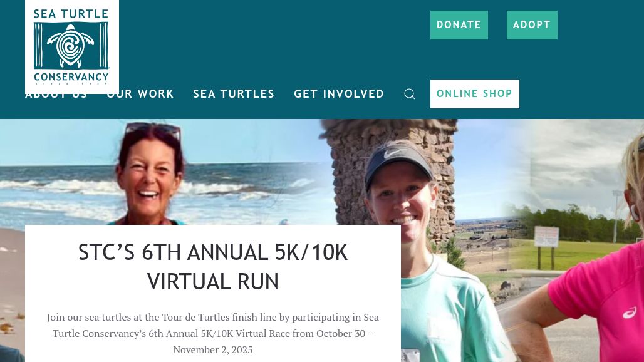Open the OUR WORK menu item
The height and width of the screenshot is (362, 644).
(x=140, y=94)
